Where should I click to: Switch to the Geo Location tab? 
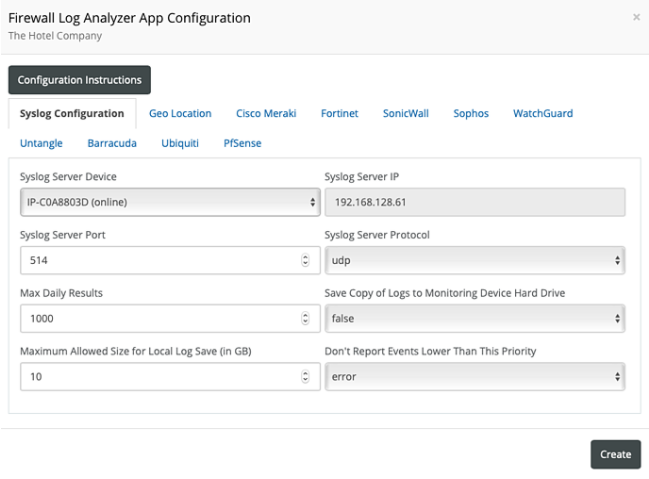[180, 113]
